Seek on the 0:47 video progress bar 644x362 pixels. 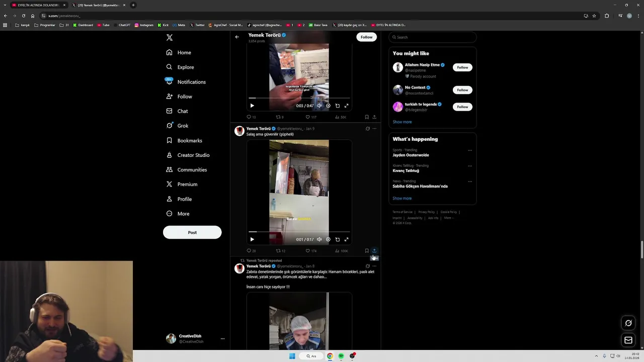[x=299, y=98]
